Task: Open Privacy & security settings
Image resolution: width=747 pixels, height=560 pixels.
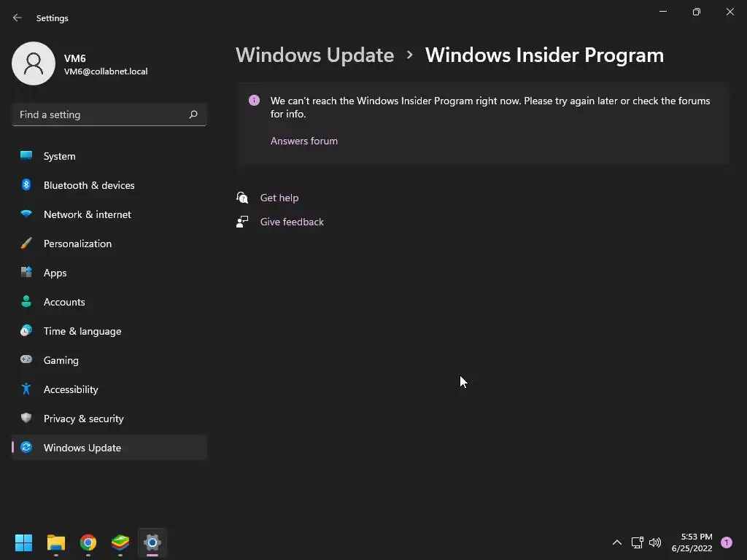Action: tap(109, 419)
